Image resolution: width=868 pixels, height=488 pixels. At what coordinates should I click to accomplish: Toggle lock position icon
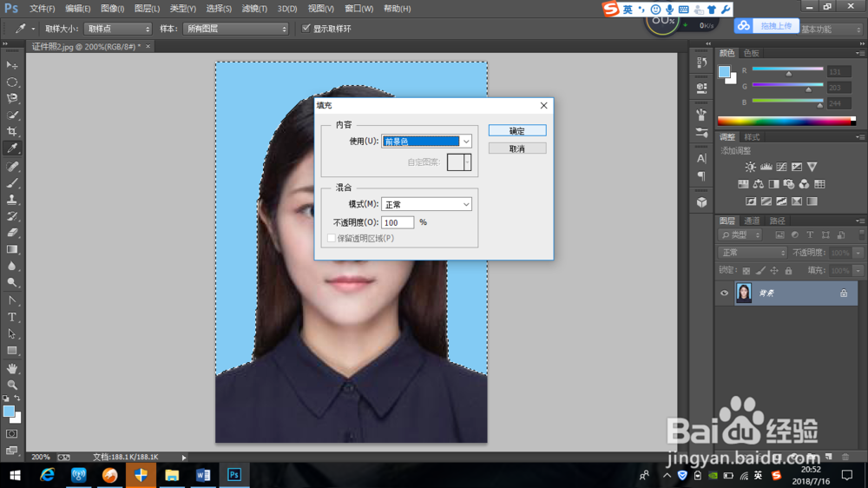pos(774,271)
